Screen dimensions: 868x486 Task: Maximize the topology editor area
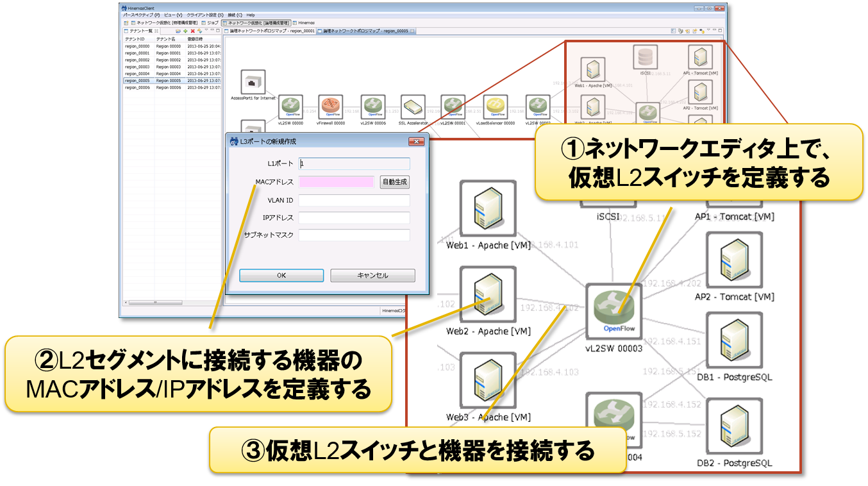point(720,30)
